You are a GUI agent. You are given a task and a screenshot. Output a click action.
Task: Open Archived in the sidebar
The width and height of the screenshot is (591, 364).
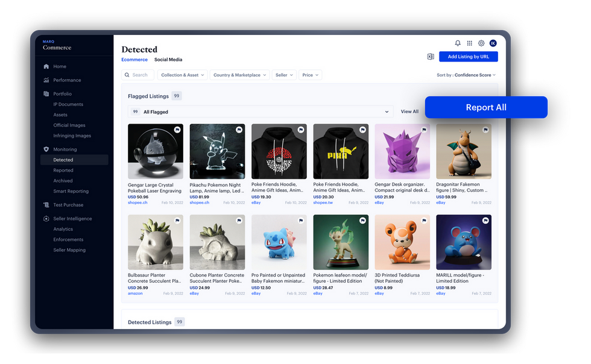pos(63,181)
